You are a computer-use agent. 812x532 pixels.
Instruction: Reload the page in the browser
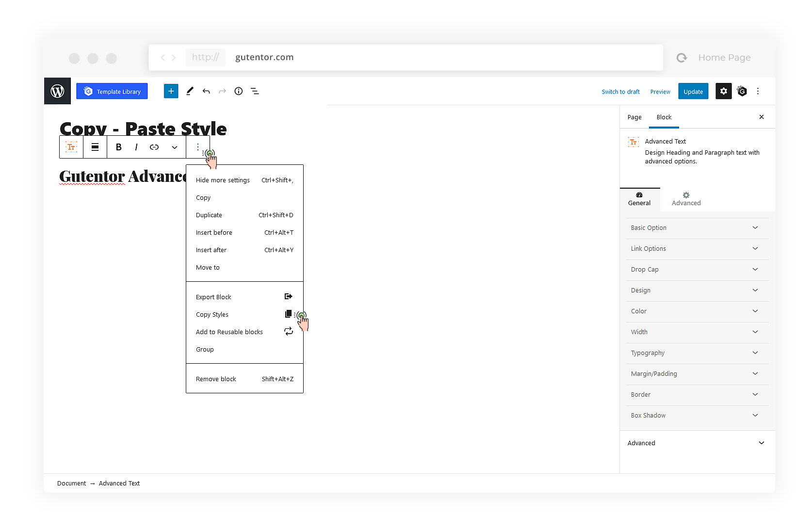682,58
